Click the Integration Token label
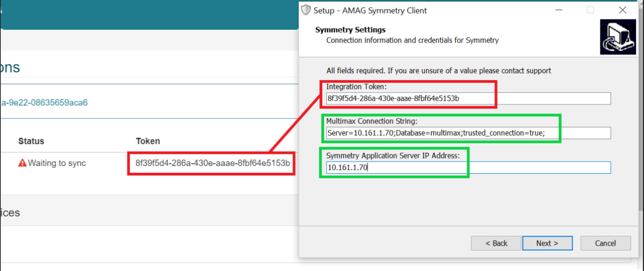Screen dimensions: 644x271 coord(356,87)
